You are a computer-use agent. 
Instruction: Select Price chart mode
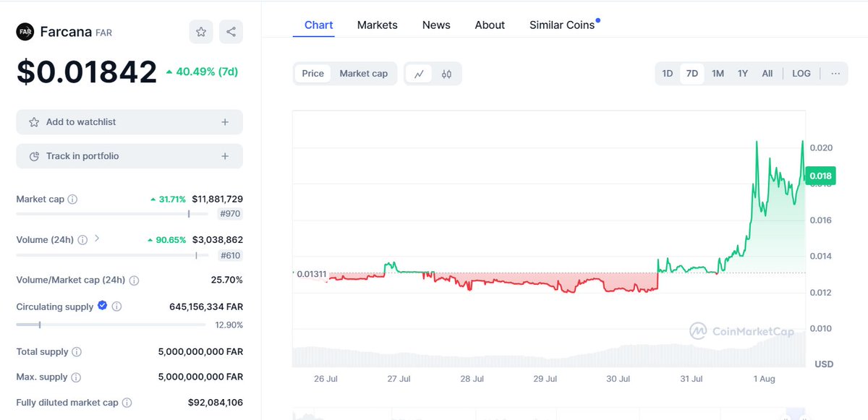(313, 73)
